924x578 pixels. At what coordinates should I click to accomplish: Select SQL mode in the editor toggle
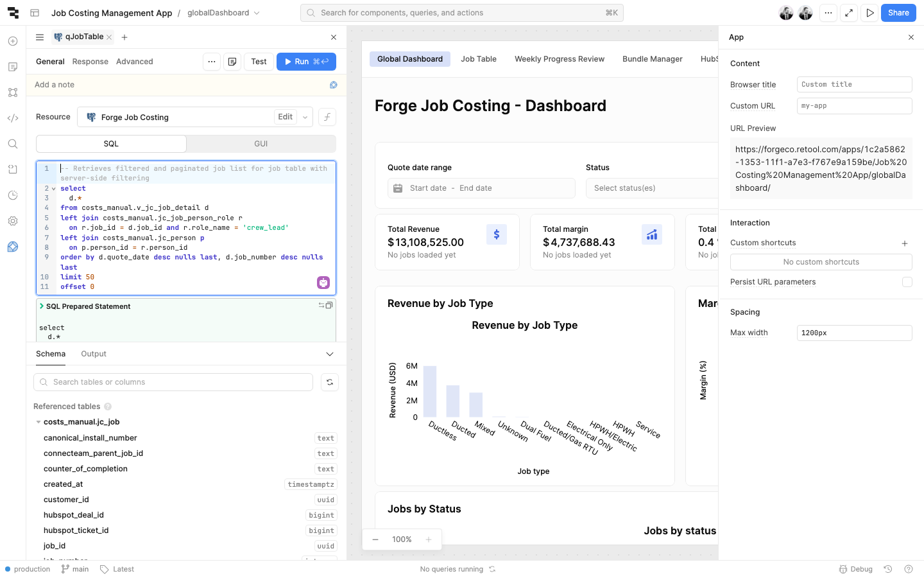point(111,144)
